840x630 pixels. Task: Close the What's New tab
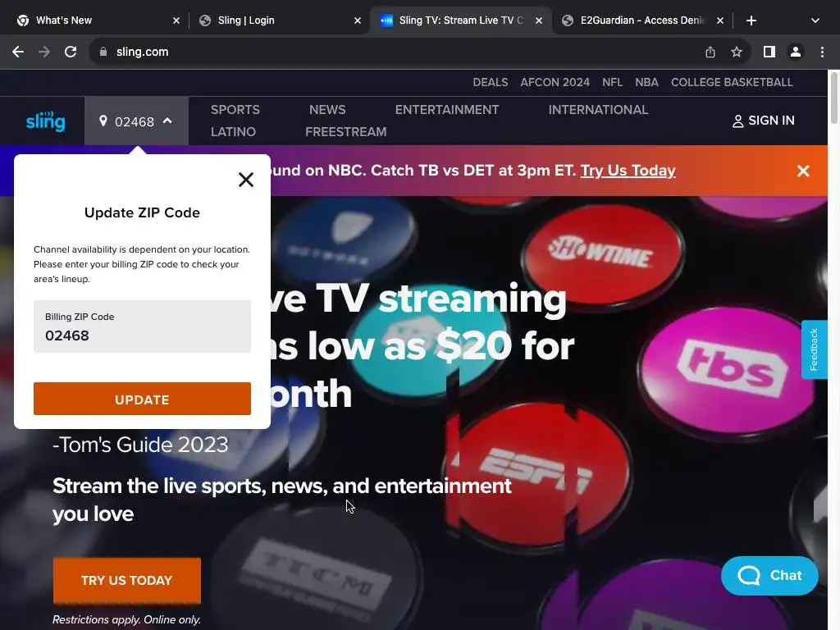click(176, 21)
